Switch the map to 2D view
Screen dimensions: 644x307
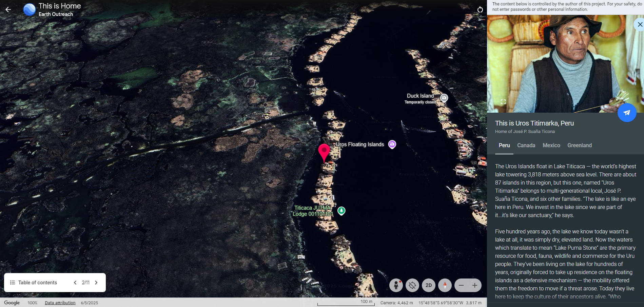tap(428, 285)
